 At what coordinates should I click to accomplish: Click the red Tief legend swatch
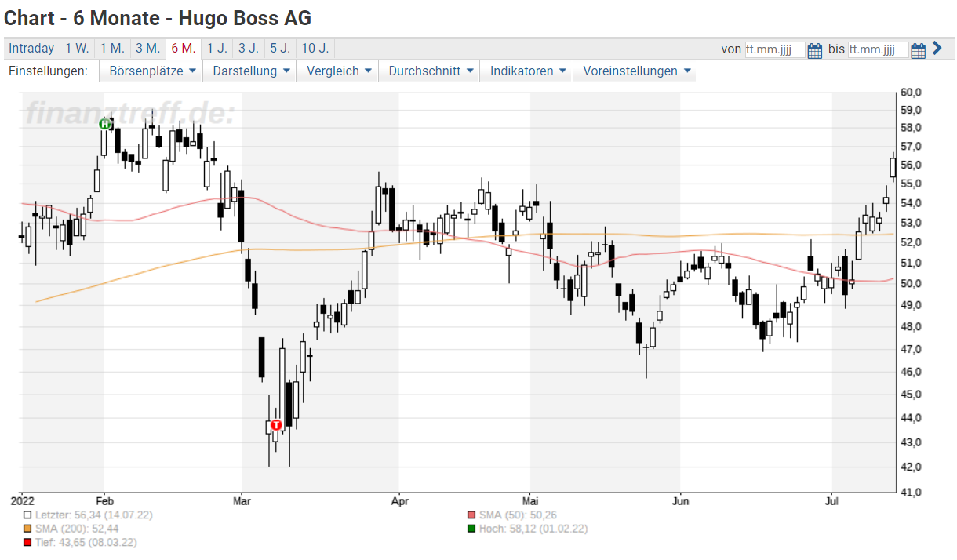pos(28,542)
